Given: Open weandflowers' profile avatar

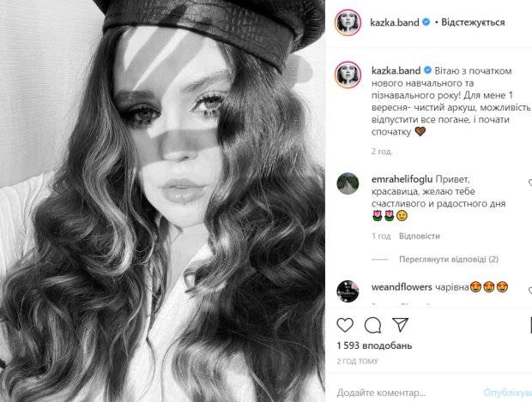Looking at the screenshot, I should coord(348,291).
